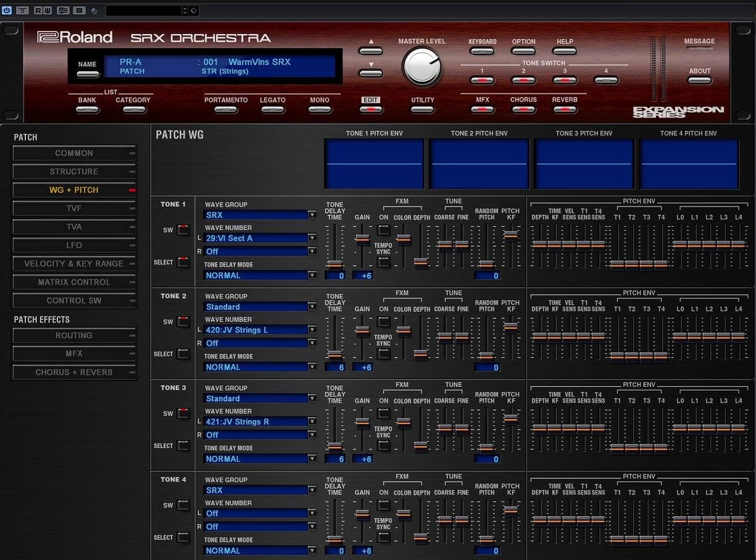
Task: Open the TVA patch page
Action: (x=74, y=227)
